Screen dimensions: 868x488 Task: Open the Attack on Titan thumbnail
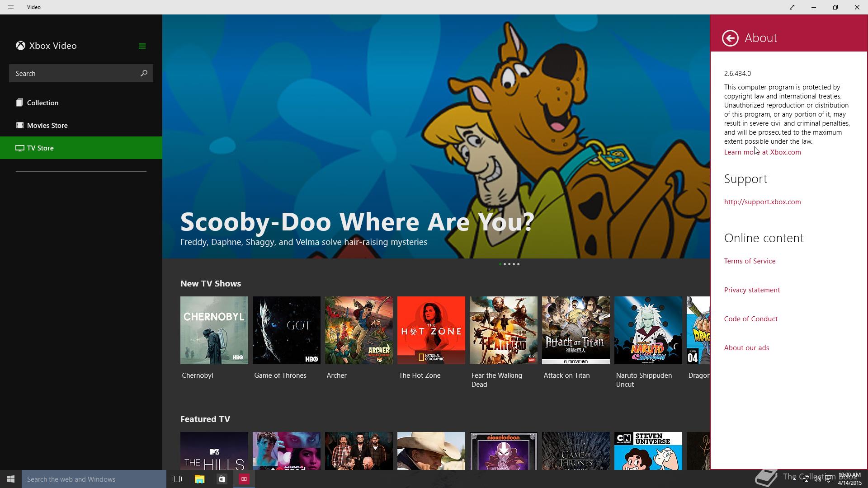[x=576, y=330]
